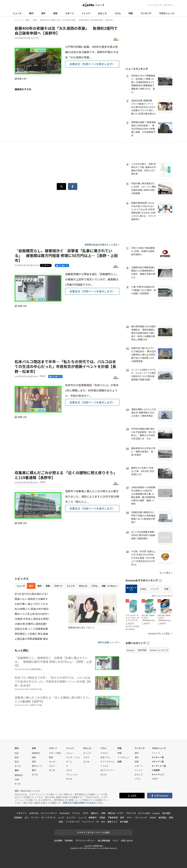The width and height of the screenshot is (187, 868).
Task: Open topic 積水ハウス売上高 初の4兆円へ
Action: point(32,614)
